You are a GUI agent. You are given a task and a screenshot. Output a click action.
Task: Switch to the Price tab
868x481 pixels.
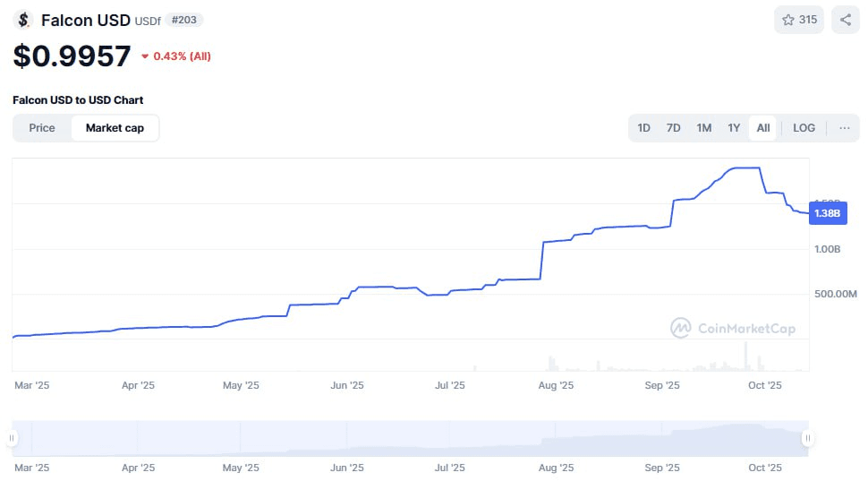point(42,128)
